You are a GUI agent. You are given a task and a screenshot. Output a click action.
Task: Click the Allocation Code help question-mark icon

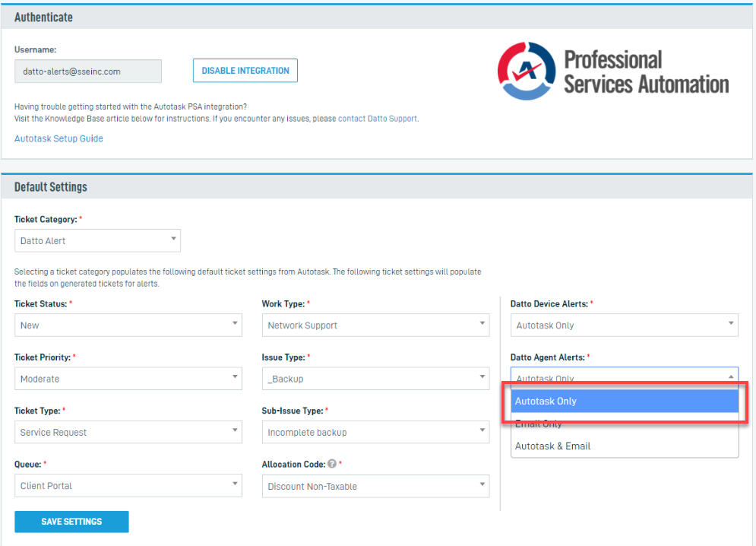tap(332, 463)
